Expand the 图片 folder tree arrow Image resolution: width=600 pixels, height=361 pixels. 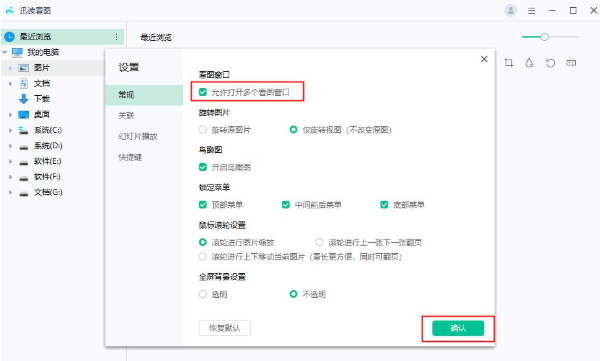pyautogui.click(x=10, y=68)
